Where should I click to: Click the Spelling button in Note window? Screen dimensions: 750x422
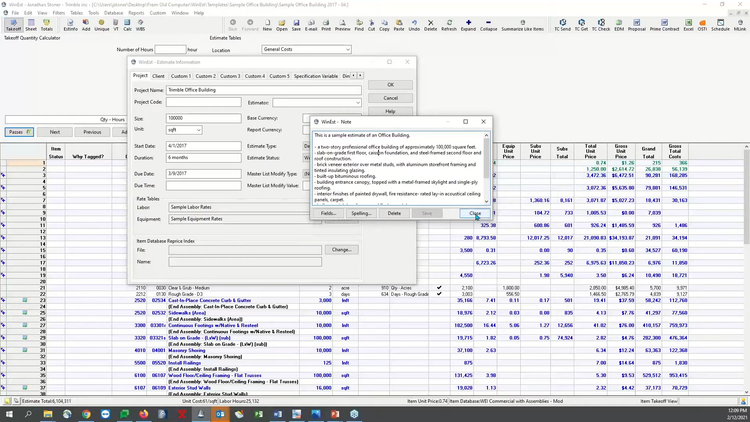[361, 213]
